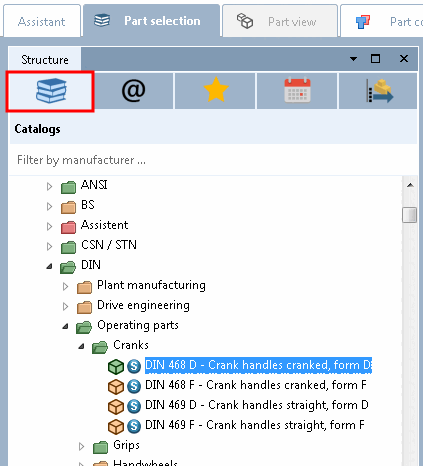Select Plant manufacturing in the tree
Screen dimensions: 423x466
[x=151, y=285]
